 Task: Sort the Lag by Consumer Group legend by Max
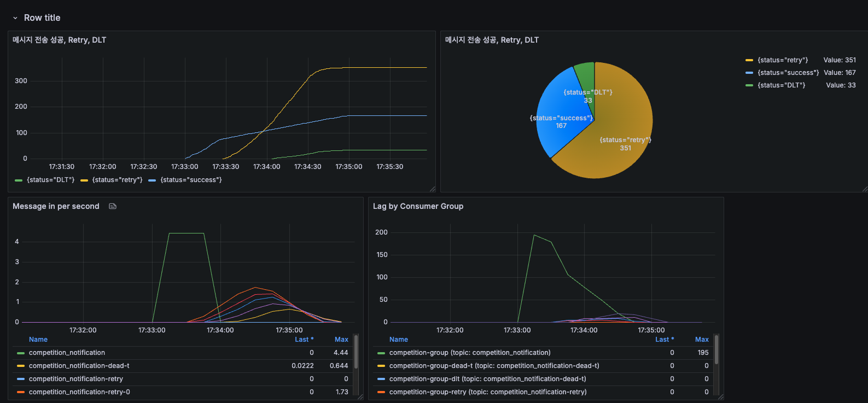[x=702, y=340]
